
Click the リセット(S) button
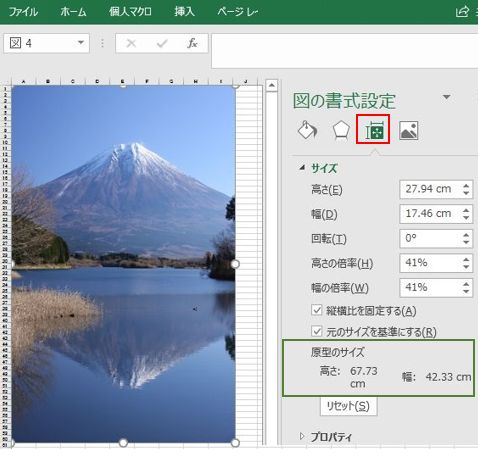tap(348, 406)
